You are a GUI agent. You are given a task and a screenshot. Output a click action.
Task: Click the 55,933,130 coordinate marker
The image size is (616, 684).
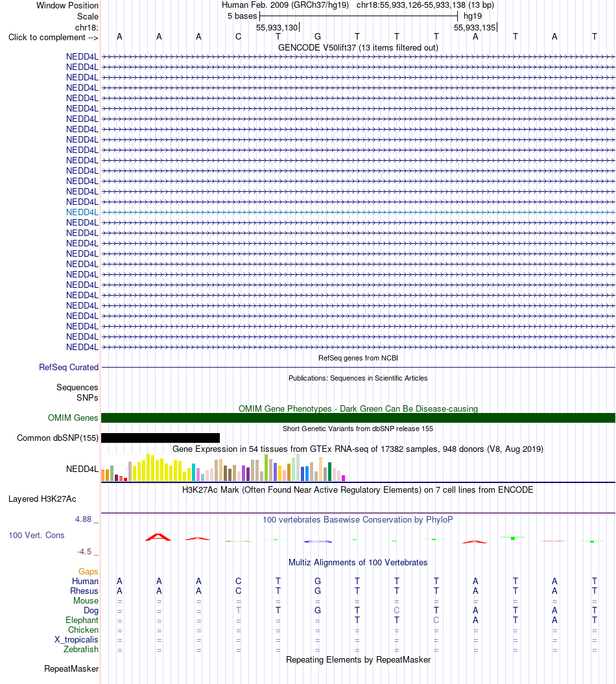tap(277, 27)
